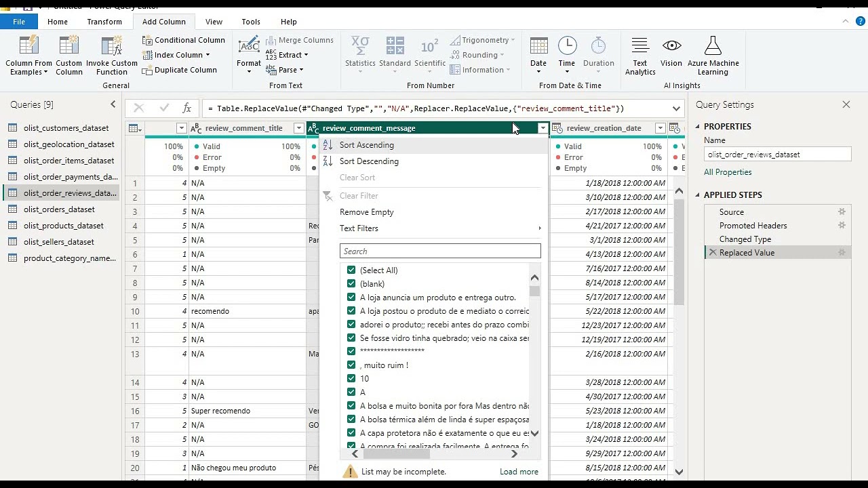Open Statistics number tool
This screenshot has width=868, height=488.
[x=360, y=54]
